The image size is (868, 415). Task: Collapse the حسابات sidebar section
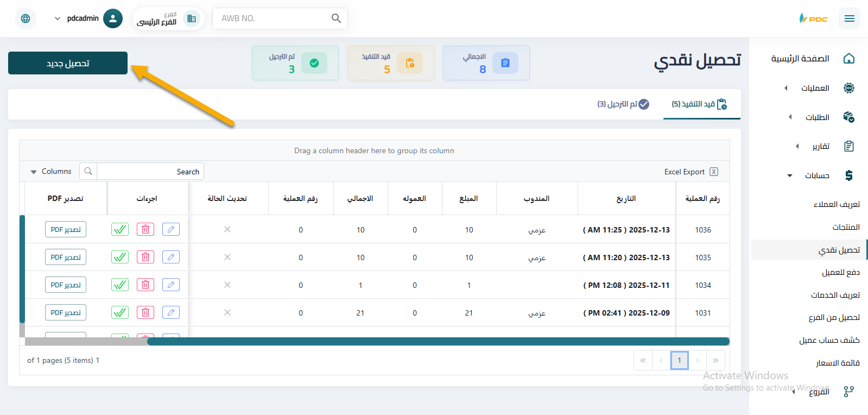[x=816, y=175]
